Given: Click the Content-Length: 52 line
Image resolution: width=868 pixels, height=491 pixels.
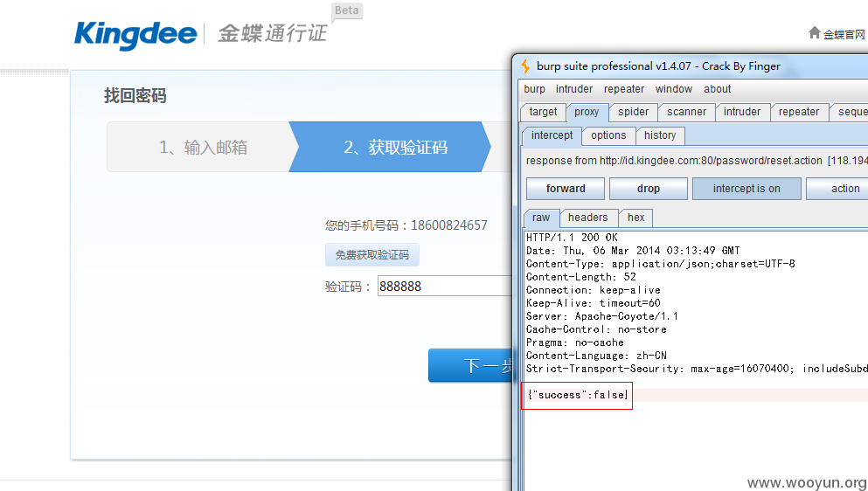Looking at the screenshot, I should [x=581, y=277].
